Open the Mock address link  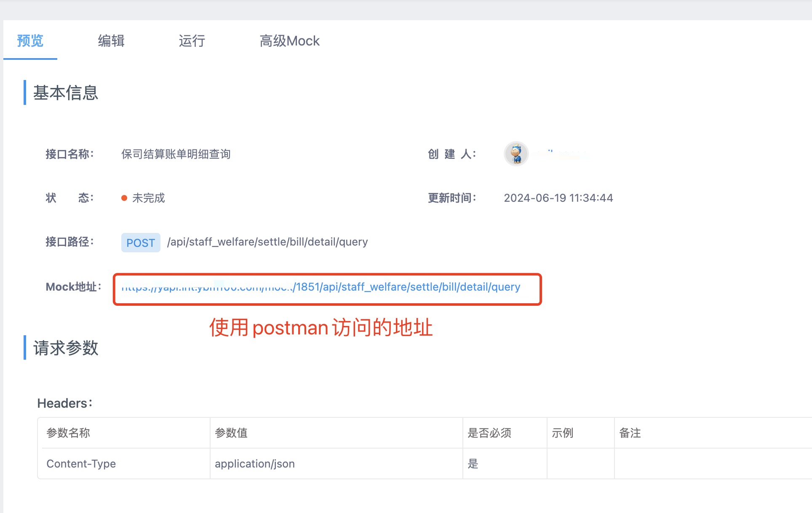tap(321, 287)
